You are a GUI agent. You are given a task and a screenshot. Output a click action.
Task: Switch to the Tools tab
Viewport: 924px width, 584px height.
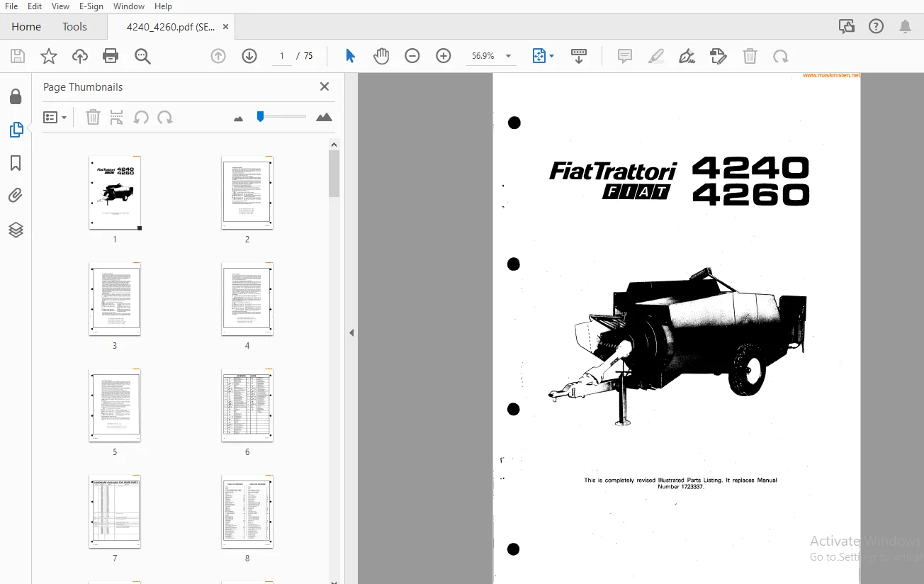74,27
